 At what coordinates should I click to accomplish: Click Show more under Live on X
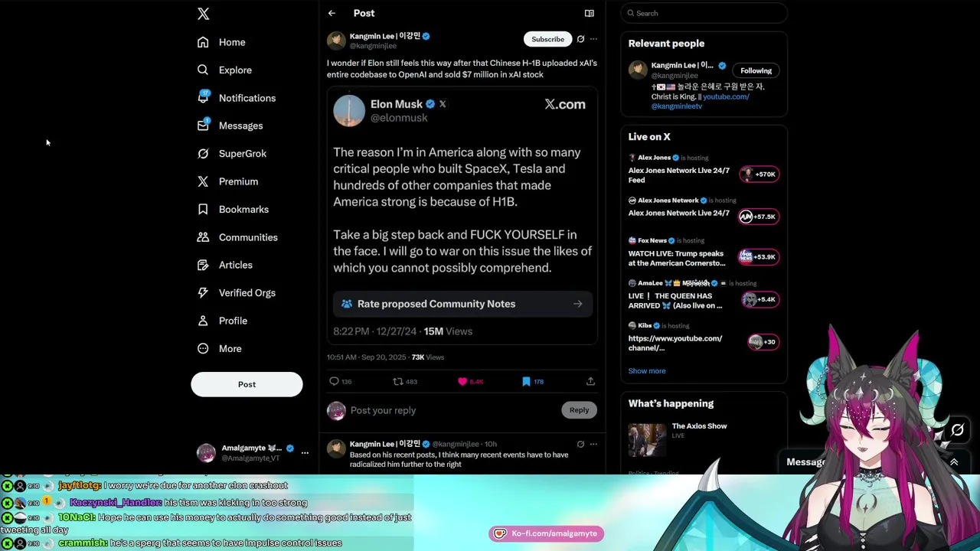click(647, 371)
